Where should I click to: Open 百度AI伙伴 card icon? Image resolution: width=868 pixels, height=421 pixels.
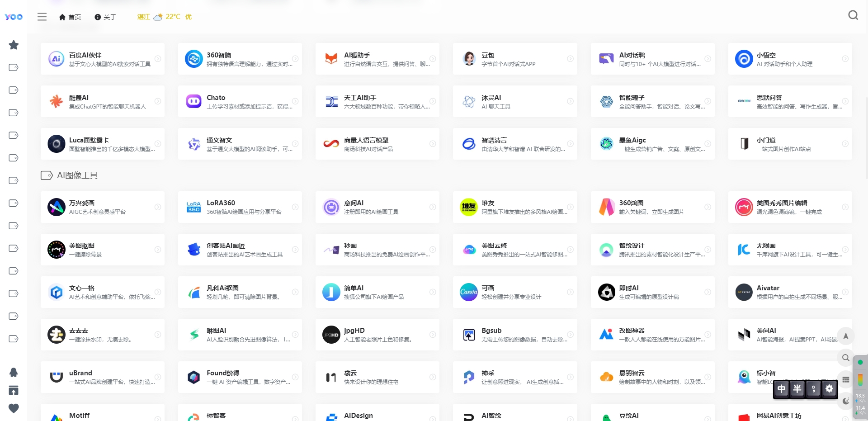tap(57, 59)
